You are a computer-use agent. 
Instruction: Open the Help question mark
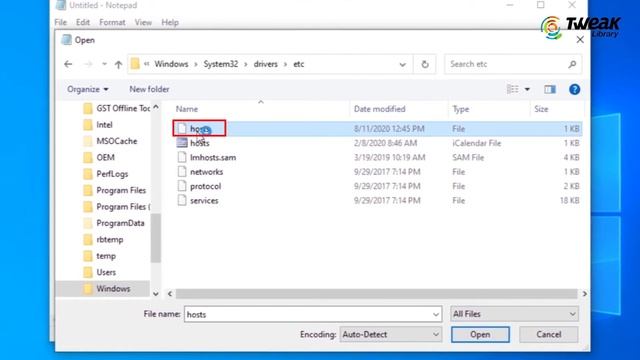click(x=574, y=89)
